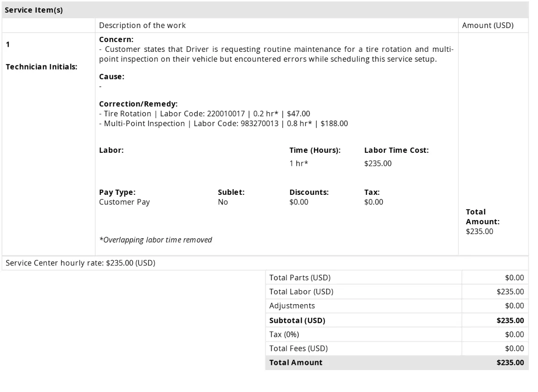This screenshot has width=538, height=392.
Task: Click the $235.00 labor time cost value
Action: 378,163
